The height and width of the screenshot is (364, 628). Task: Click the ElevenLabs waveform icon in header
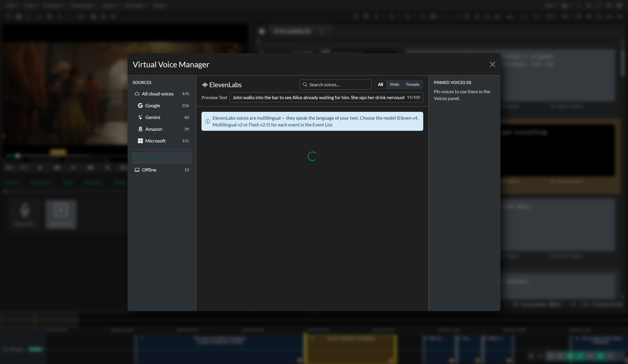click(205, 85)
